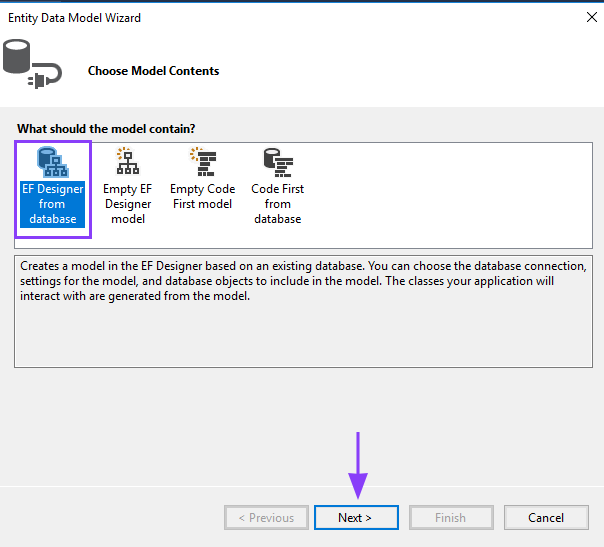Click the greyed-out < Previous button

click(266, 518)
